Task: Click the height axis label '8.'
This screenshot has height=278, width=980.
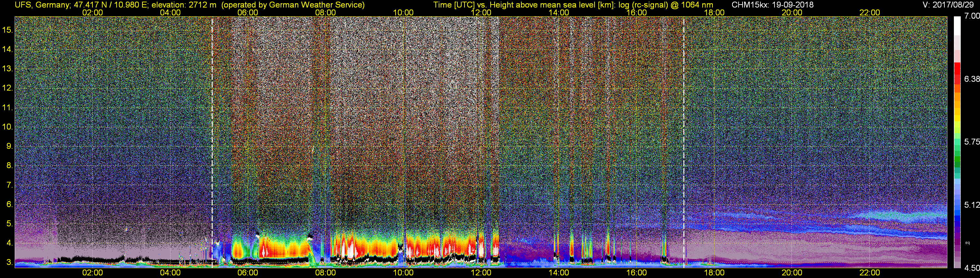Action: (x=9, y=166)
